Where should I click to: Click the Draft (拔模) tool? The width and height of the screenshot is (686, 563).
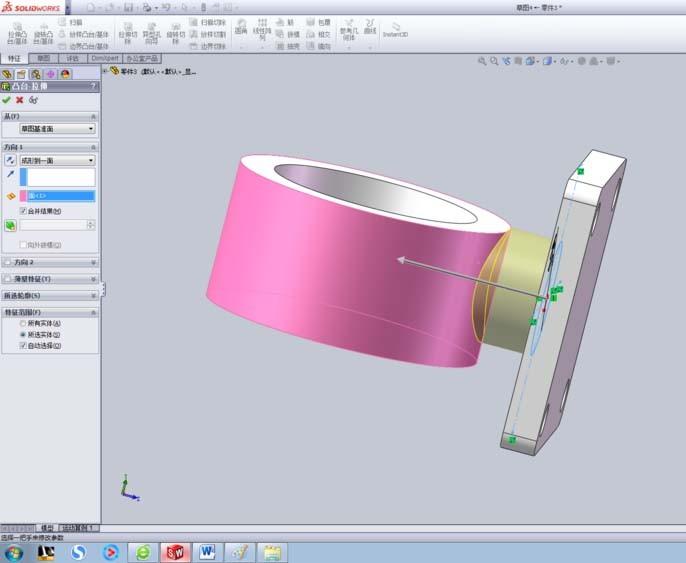(x=288, y=34)
